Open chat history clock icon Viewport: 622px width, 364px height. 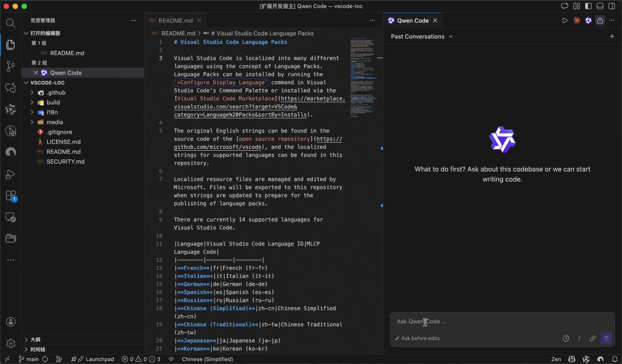(x=566, y=338)
